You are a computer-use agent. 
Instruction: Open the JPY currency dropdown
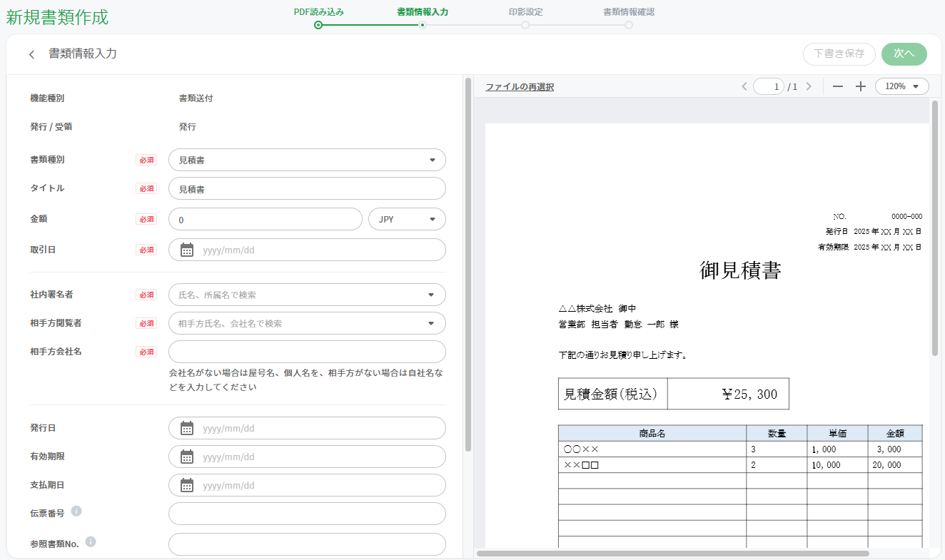(x=407, y=219)
